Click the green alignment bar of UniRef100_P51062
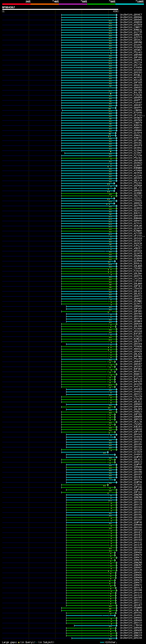Viewport: 146px width, 644px height. click(x=89, y=158)
